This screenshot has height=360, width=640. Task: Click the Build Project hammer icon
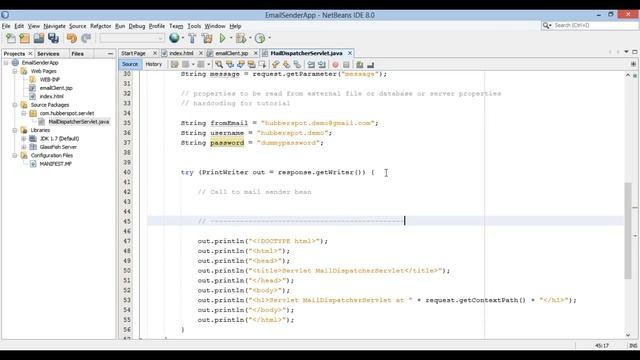click(192, 38)
